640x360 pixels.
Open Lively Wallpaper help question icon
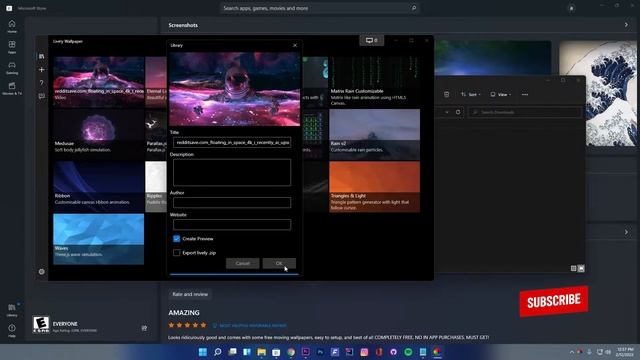pyautogui.click(x=41, y=83)
